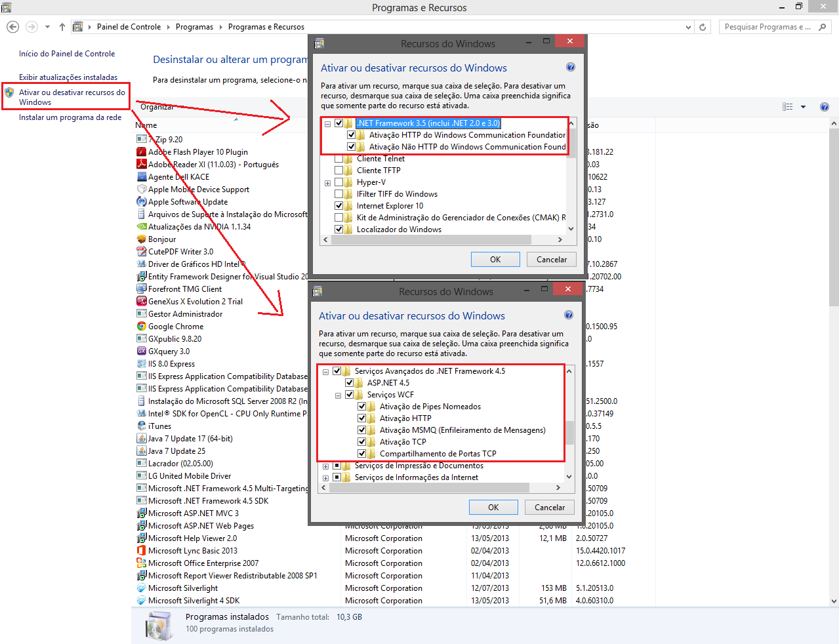
Task: Toggle .NET Framework 3.5 checkbox
Action: pos(339,123)
